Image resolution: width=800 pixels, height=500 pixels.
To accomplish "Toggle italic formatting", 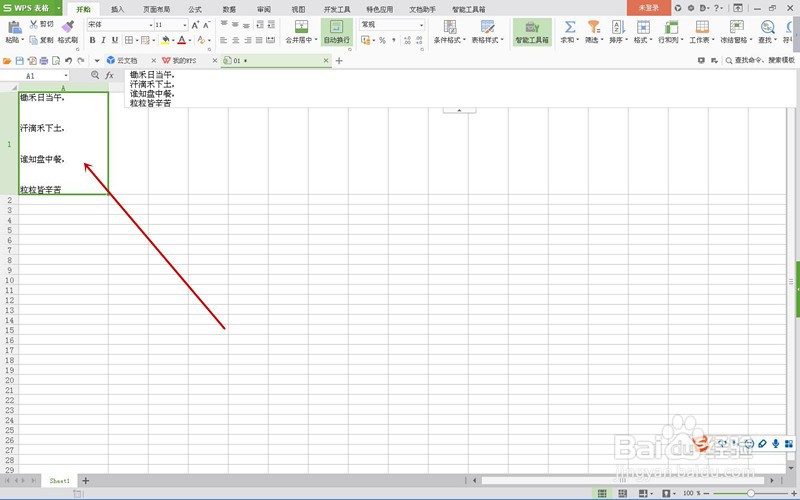I will [104, 40].
